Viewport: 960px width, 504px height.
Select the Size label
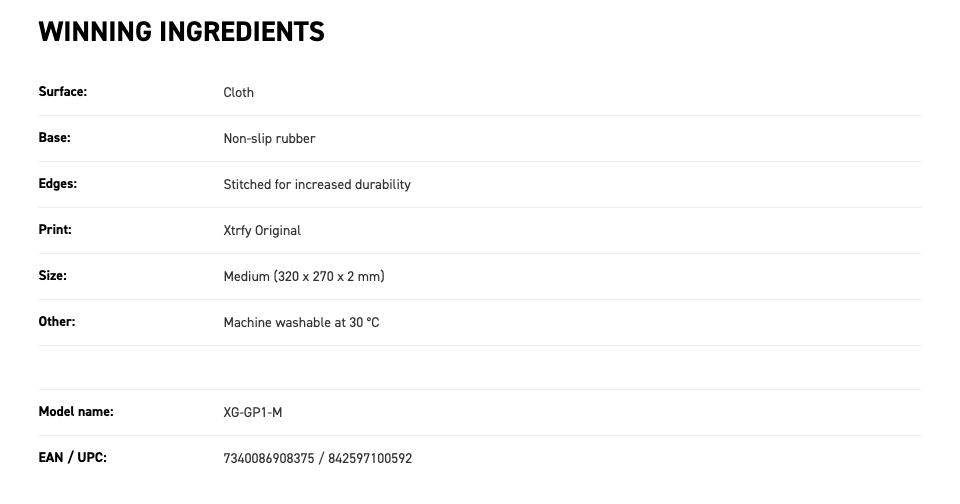point(53,275)
